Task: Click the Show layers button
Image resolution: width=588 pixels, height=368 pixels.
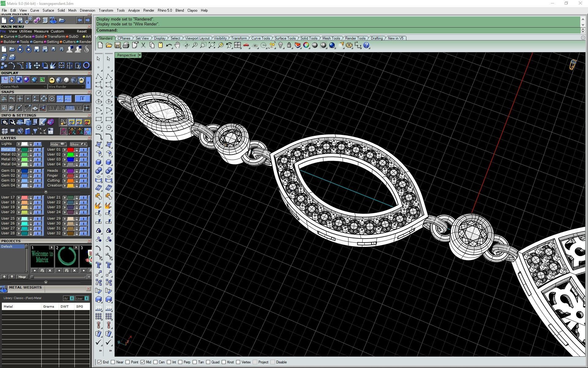Action: (x=78, y=144)
